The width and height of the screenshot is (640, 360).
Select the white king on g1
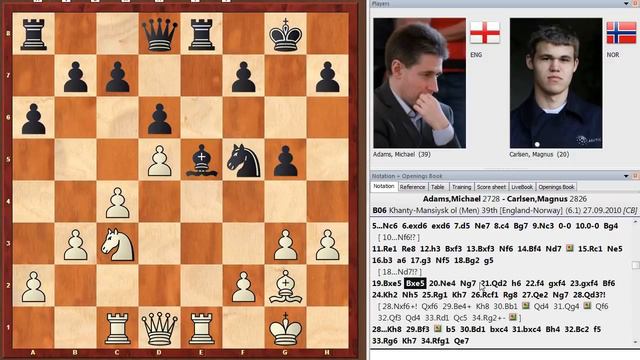click(x=286, y=329)
